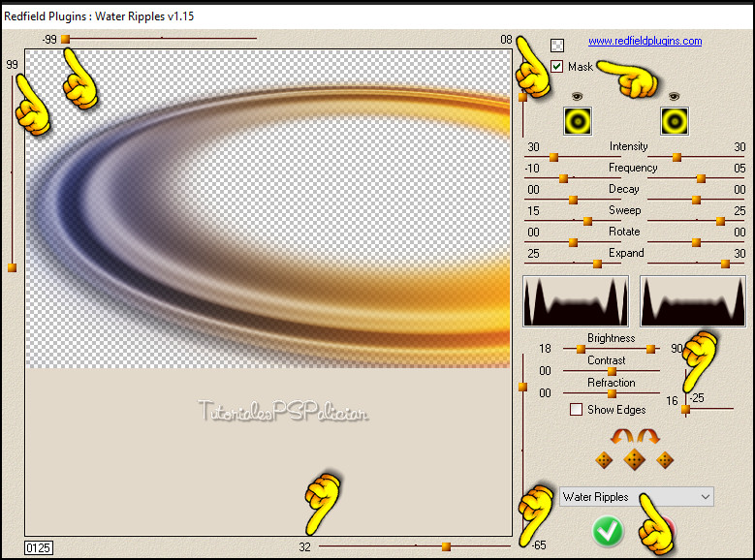Click the left random dice icon
This screenshot has width=755, height=560.
coord(603,459)
